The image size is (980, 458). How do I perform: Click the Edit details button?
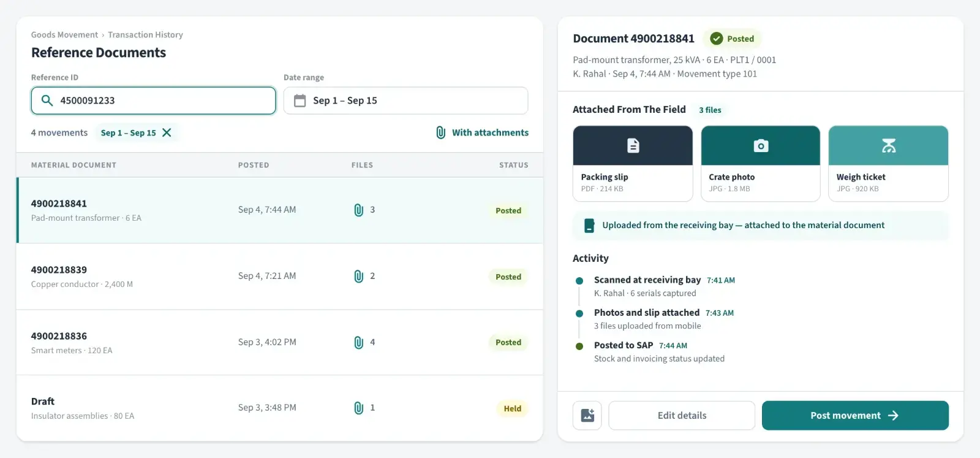pos(682,416)
